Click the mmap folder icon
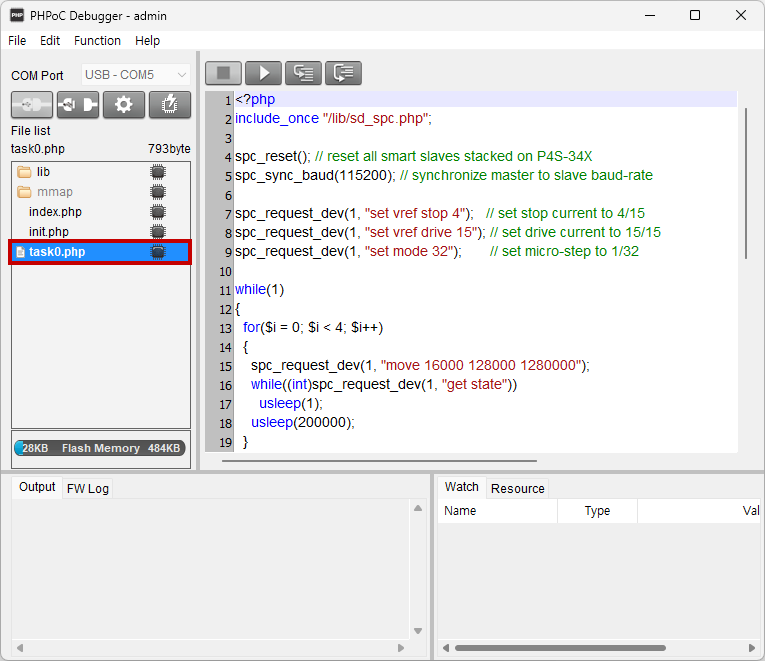Screen dimensions: 765x661 pos(24,192)
